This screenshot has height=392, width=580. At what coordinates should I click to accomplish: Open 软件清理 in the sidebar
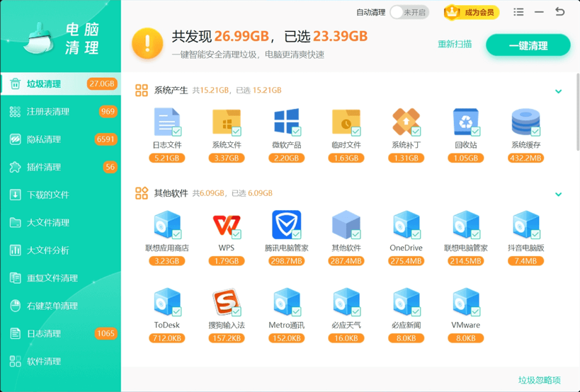(61, 362)
